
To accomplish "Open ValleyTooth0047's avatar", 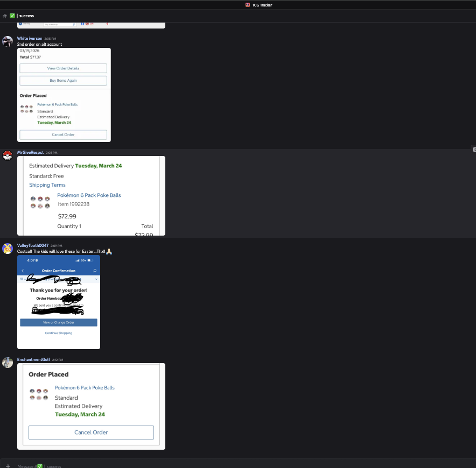I will pyautogui.click(x=8, y=249).
